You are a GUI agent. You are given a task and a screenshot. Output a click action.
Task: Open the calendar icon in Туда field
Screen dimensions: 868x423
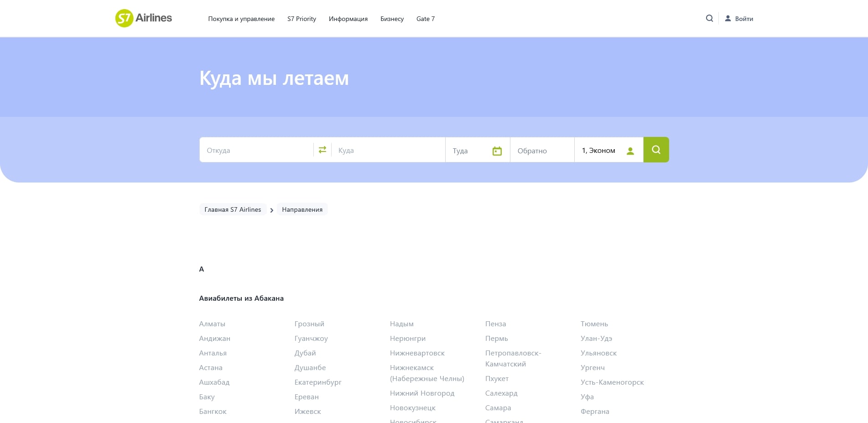pos(497,151)
